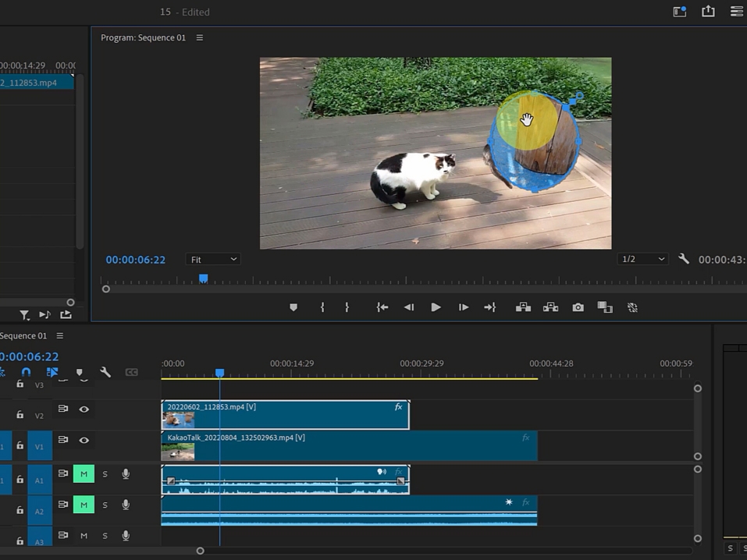Select clip 20220602_112853.mp4 on V2
Viewport: 747px width, 560px height.
click(x=286, y=415)
